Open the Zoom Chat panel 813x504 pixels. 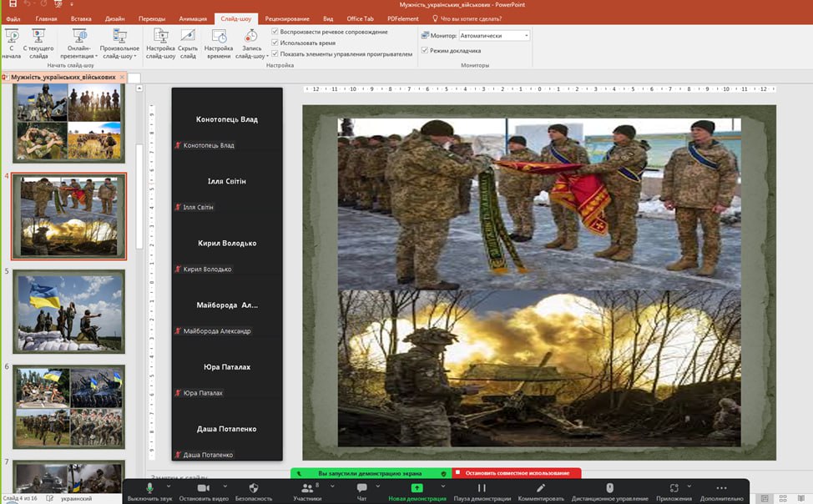click(361, 491)
